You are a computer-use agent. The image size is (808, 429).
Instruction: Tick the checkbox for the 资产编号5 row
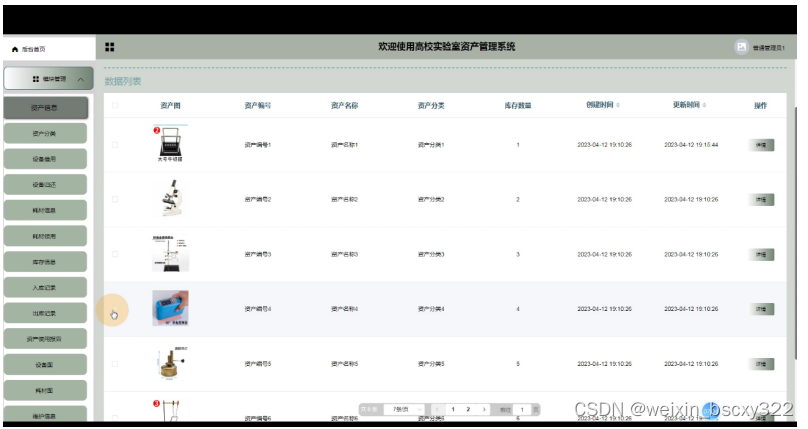115,364
